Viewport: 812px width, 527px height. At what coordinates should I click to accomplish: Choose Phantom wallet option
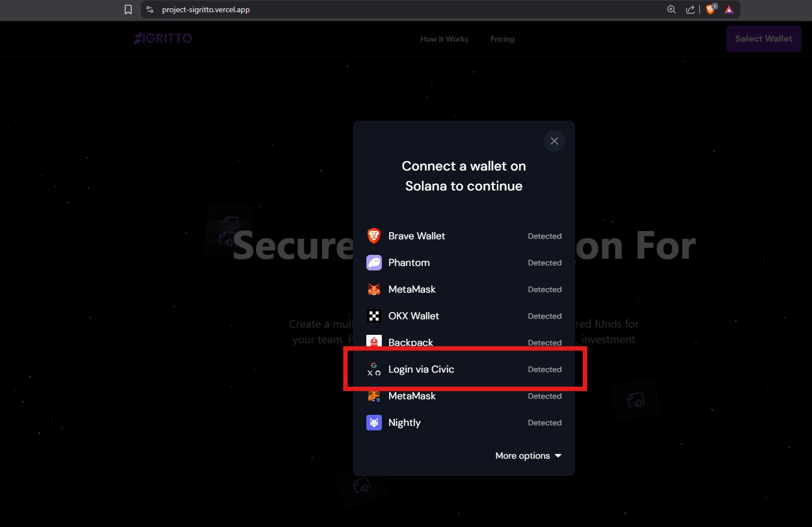[x=464, y=263]
